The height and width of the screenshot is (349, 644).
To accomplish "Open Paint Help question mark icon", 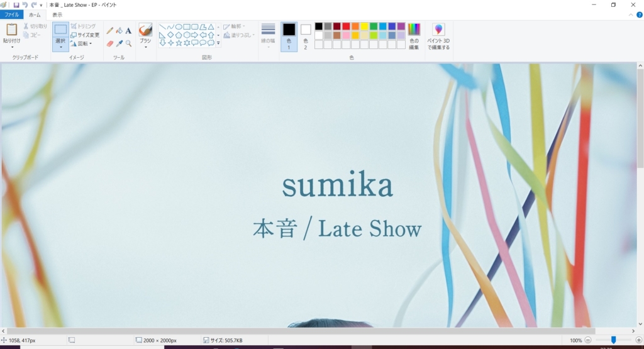I will 640,15.
